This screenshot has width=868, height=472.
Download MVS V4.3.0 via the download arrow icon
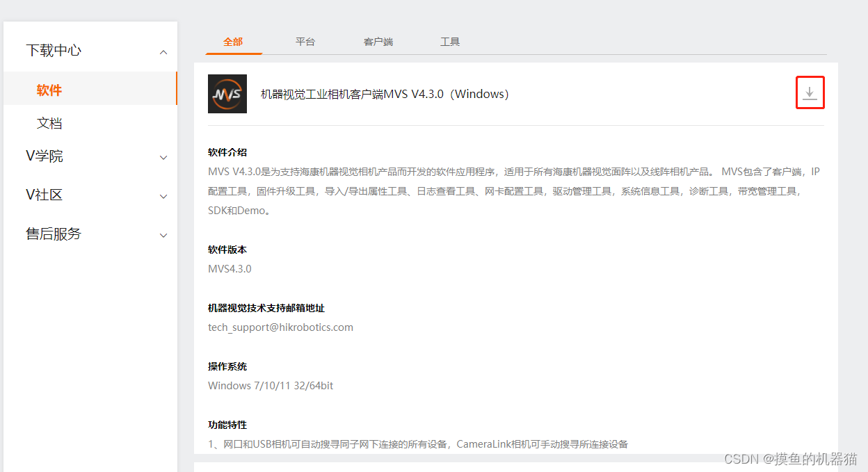point(810,93)
